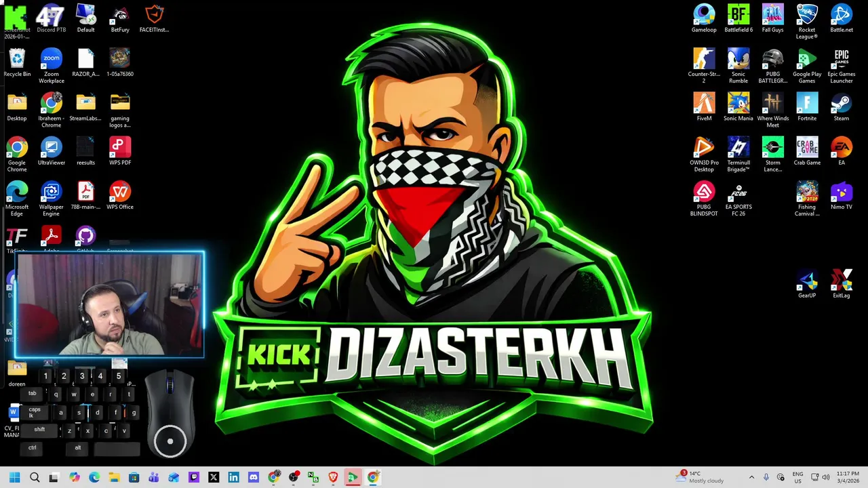Open Google Play Games shortcut
The image size is (868, 488).
(x=807, y=66)
